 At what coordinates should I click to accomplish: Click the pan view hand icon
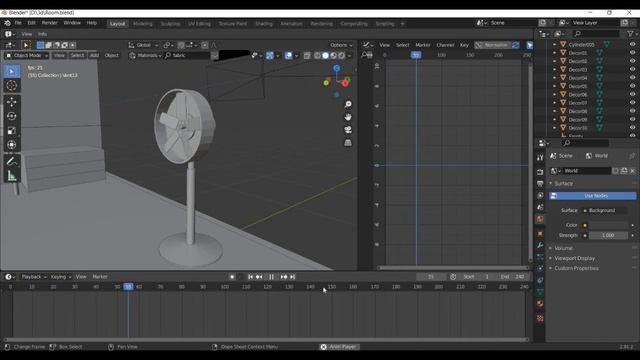(x=348, y=117)
